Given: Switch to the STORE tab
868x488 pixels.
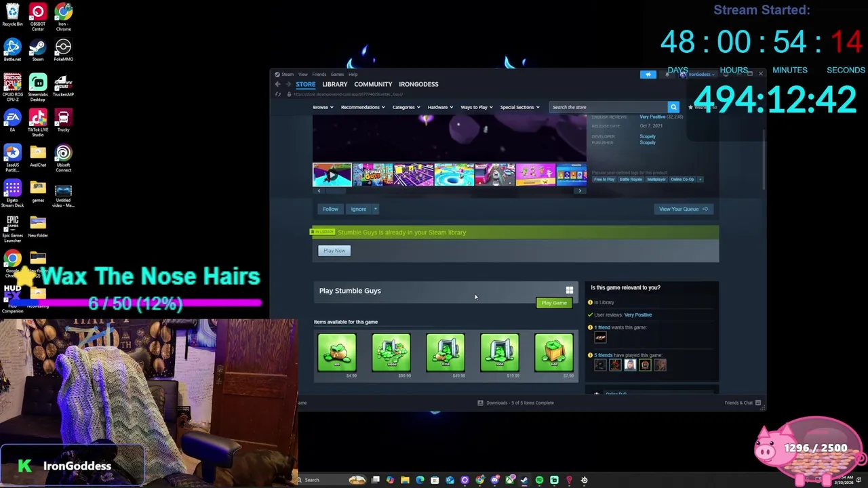Looking at the screenshot, I should coord(305,84).
